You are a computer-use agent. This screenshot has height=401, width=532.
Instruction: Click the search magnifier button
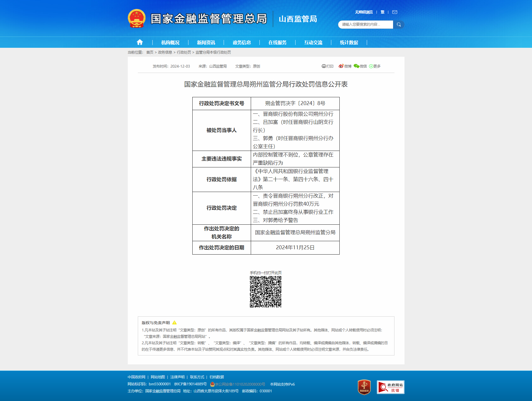(399, 25)
